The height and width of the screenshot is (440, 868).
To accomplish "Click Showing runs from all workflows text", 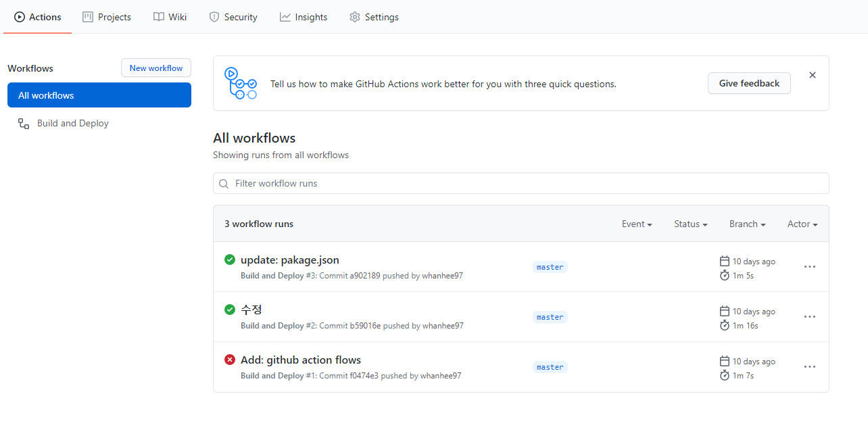I will [281, 155].
